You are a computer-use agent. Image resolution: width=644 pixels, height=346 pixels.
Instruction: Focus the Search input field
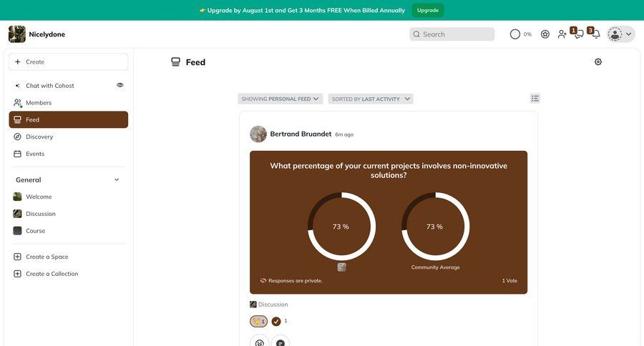point(452,34)
